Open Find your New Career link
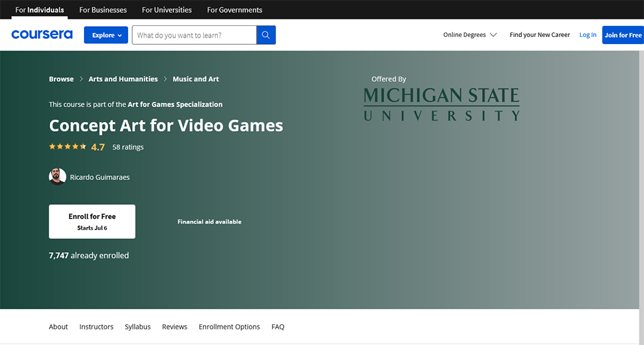644x345 pixels. coord(540,35)
